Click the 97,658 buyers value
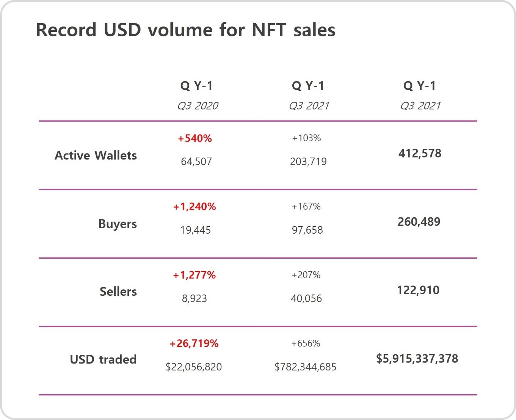 [x=307, y=230]
